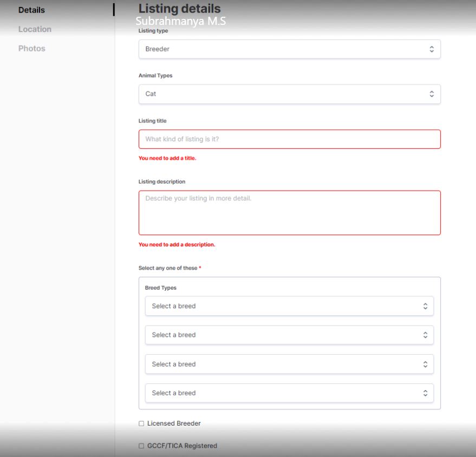The width and height of the screenshot is (476, 457).
Task: Expand the second Select a breed dropdown
Action: 289,335
